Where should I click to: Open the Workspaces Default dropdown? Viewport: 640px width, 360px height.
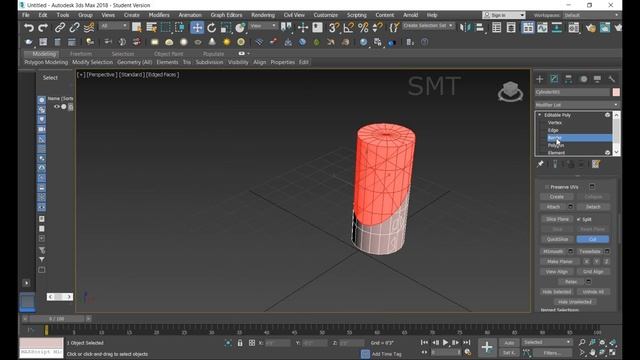point(591,15)
